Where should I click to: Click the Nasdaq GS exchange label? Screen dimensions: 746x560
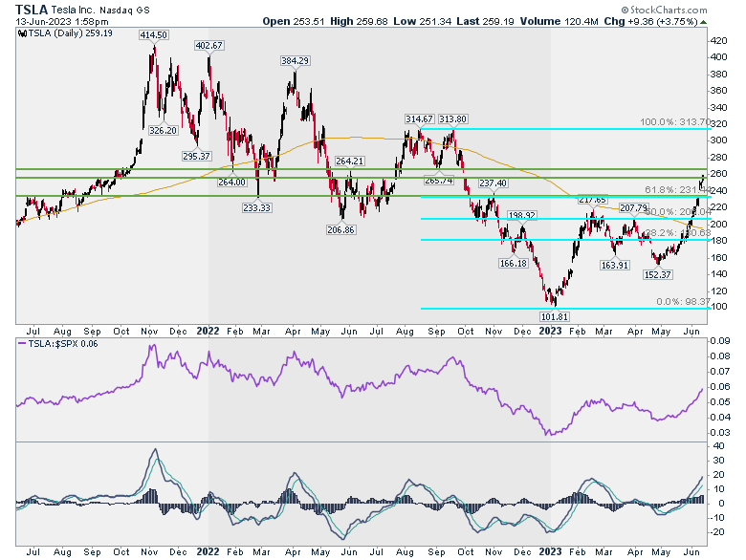(124, 10)
